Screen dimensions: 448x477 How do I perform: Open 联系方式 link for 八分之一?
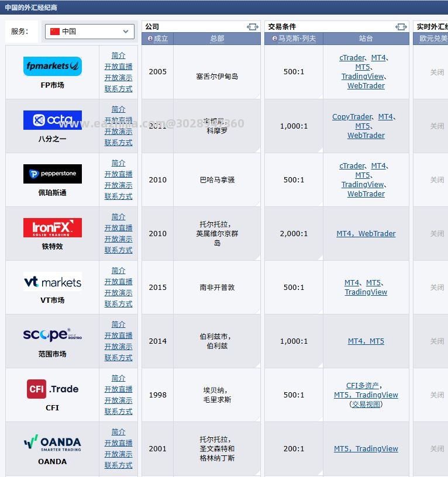(118, 143)
